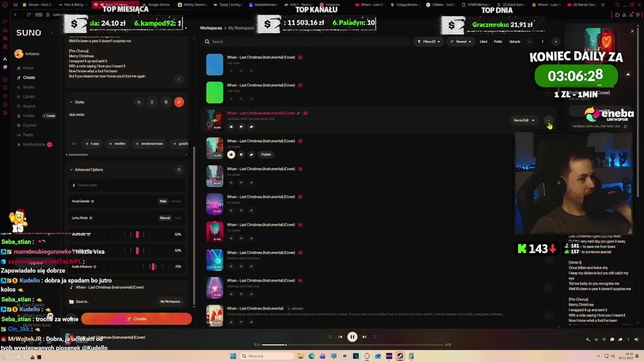Seek in the playback progress bar
This screenshot has width=644, height=362.
pyautogui.click(x=352, y=345)
